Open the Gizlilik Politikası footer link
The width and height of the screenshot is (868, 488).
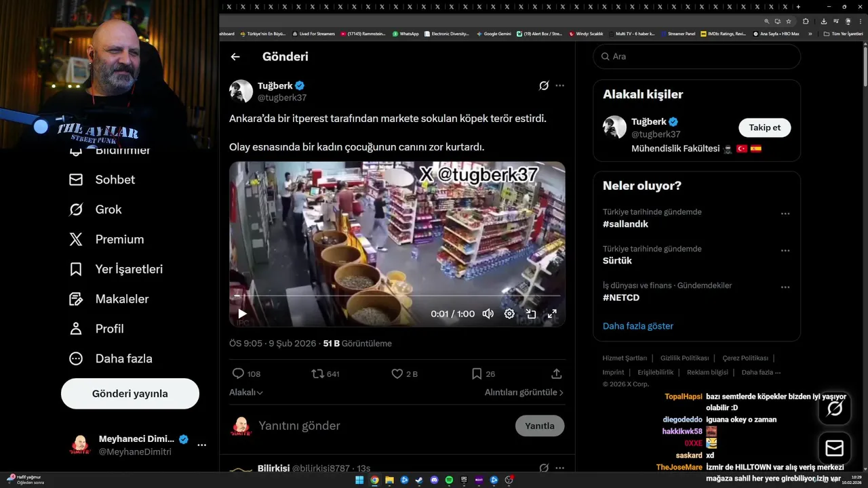684,358
